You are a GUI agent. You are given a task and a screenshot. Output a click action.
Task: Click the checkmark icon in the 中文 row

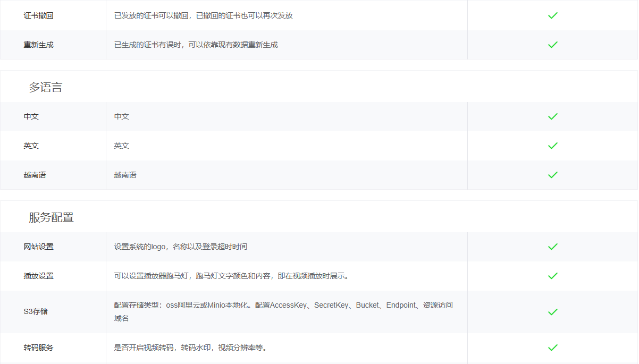(553, 116)
